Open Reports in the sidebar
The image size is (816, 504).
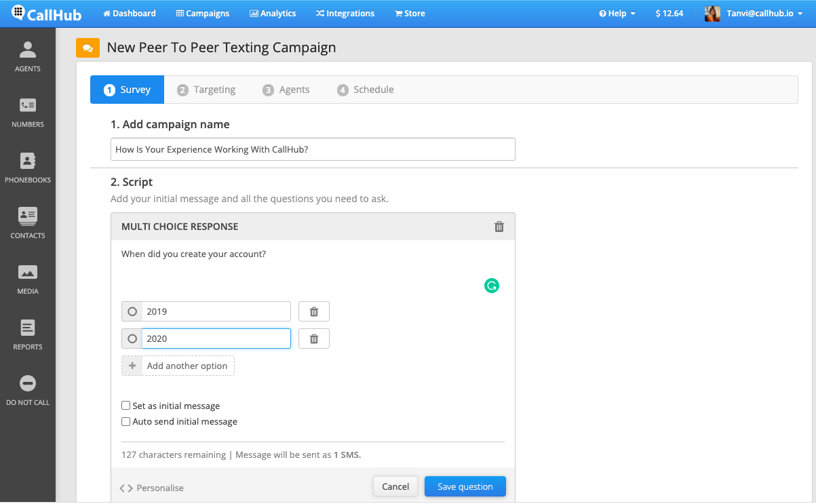[28, 334]
